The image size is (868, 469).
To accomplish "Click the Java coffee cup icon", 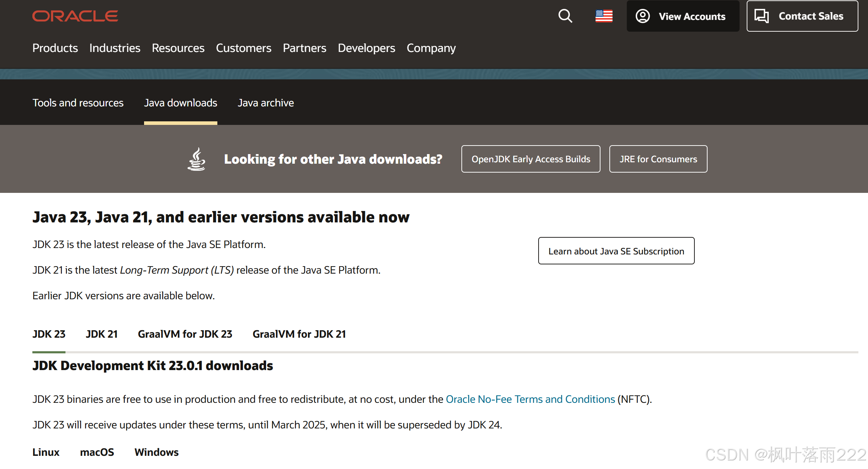I will tap(196, 159).
